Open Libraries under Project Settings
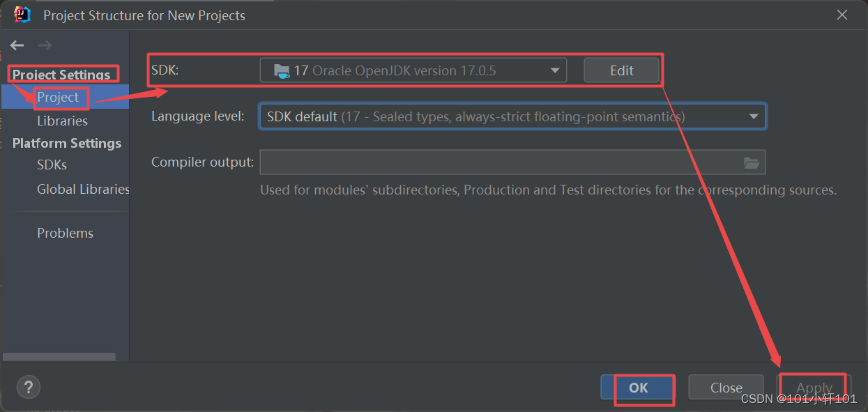The image size is (868, 412). coord(62,121)
